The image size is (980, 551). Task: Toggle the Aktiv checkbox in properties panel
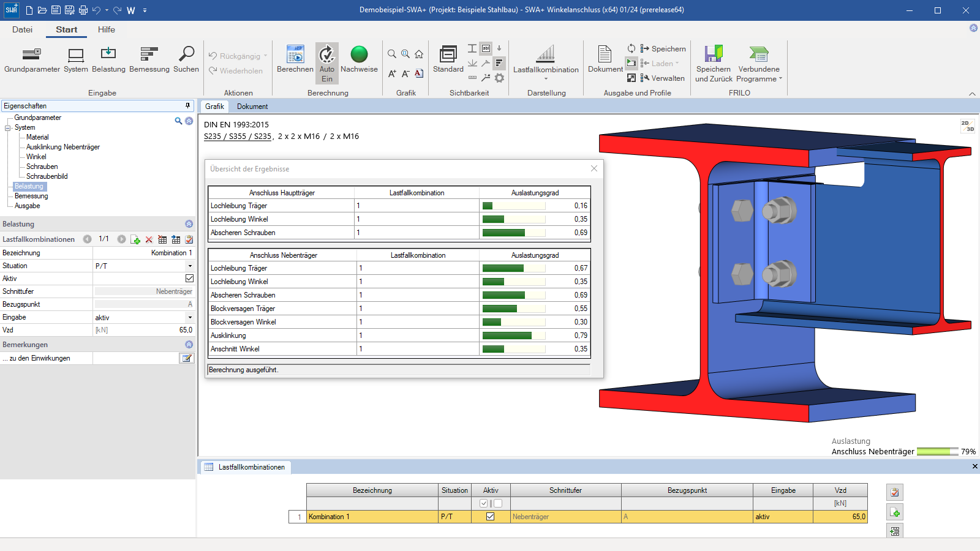point(189,279)
